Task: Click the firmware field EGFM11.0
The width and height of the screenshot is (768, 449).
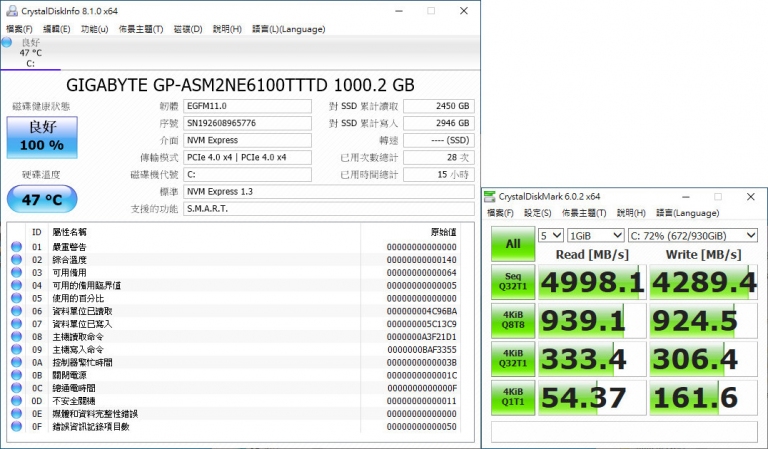Action: click(247, 106)
